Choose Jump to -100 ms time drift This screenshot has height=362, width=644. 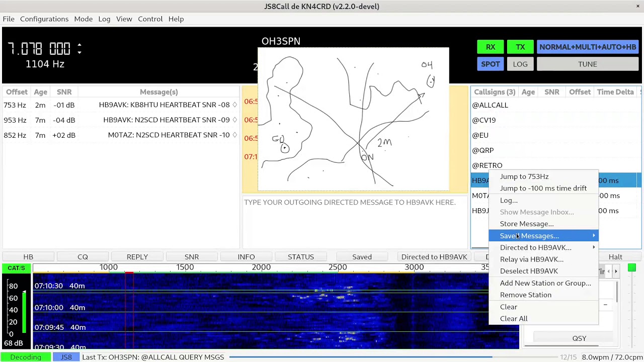click(x=543, y=188)
